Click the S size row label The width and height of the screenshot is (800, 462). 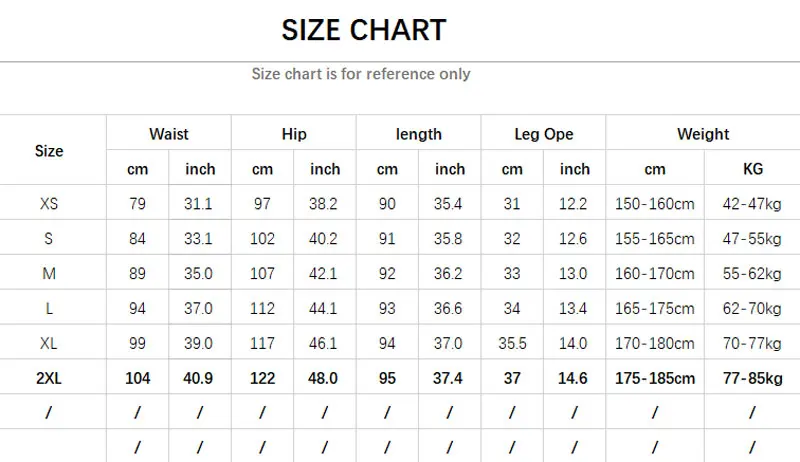coord(49,239)
